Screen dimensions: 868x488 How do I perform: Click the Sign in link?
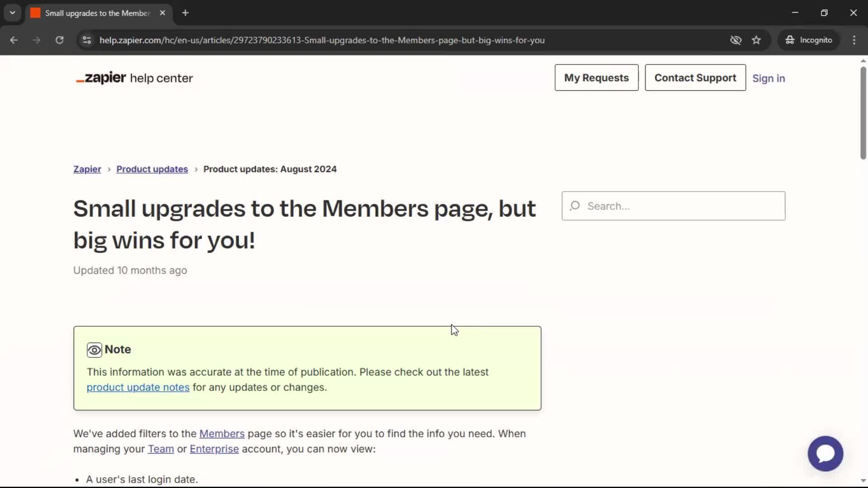click(768, 79)
